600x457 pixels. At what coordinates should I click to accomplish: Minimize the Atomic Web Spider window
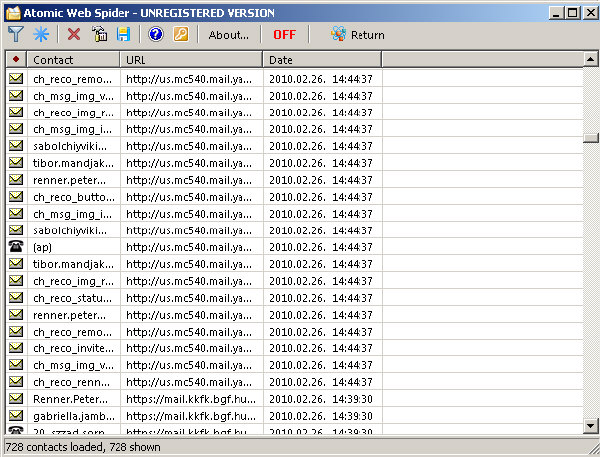point(556,13)
